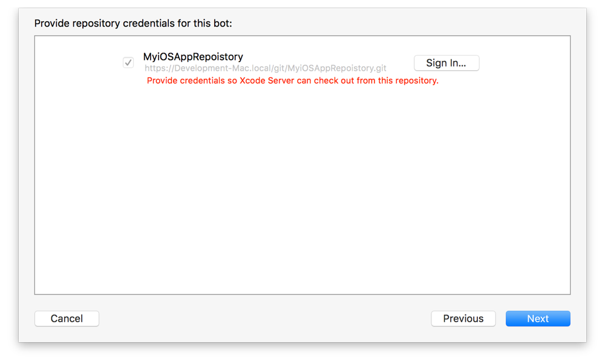The height and width of the screenshot is (364, 605).
Task: Confirm credentials step with Next
Action: click(x=537, y=319)
